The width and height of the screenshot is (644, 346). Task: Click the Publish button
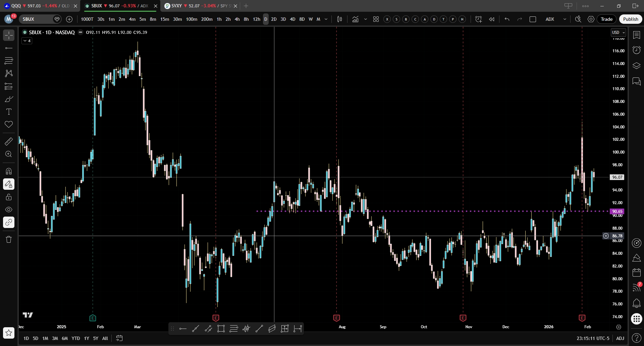coord(630,19)
